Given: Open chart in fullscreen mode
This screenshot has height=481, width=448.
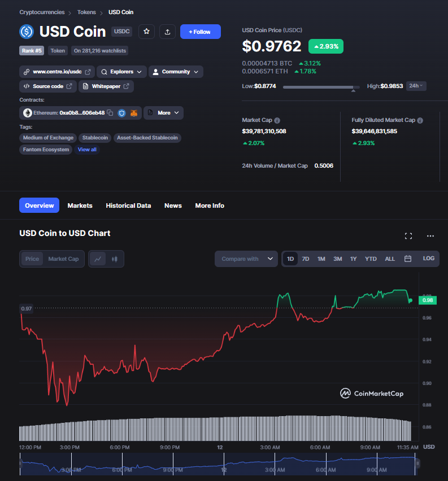Looking at the screenshot, I should (x=408, y=236).
